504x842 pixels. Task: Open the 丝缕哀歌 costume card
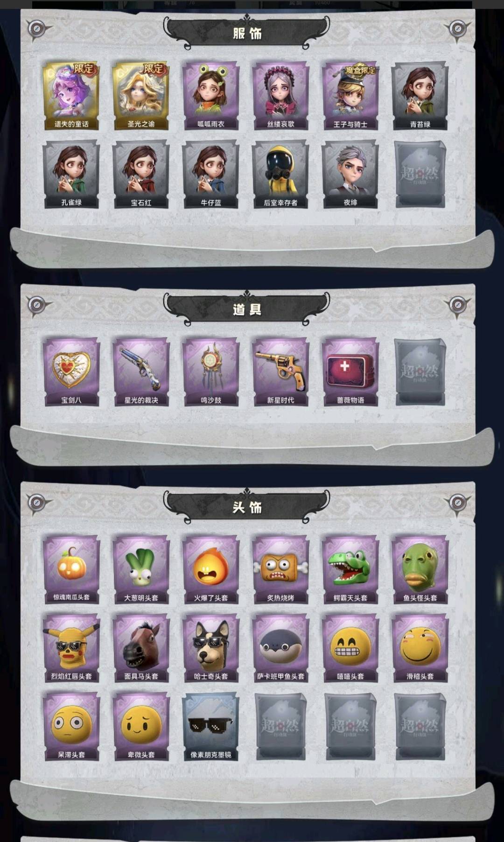[x=280, y=96]
